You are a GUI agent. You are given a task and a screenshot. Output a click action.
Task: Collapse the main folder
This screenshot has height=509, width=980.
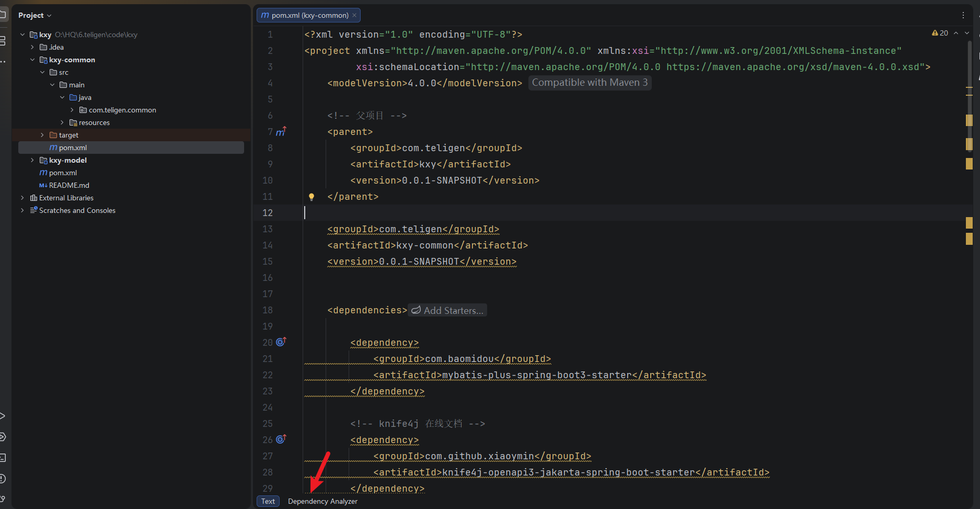(52, 85)
